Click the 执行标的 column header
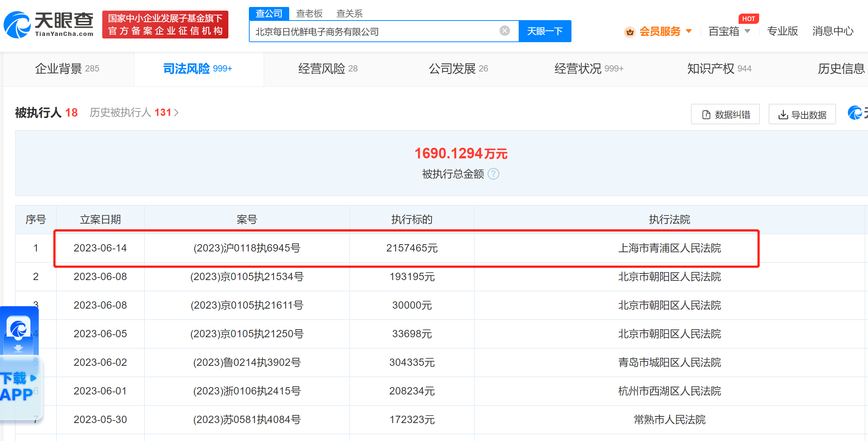868x441 pixels. [x=412, y=220]
